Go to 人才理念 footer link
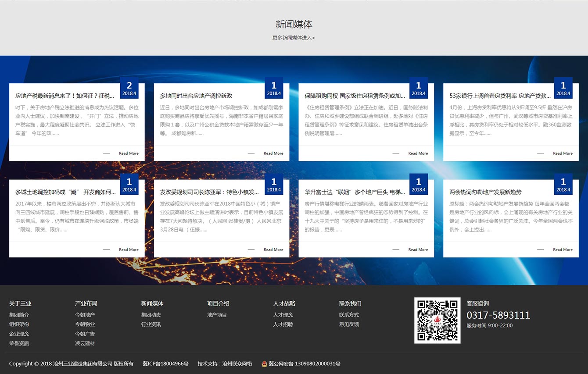 [x=283, y=315]
